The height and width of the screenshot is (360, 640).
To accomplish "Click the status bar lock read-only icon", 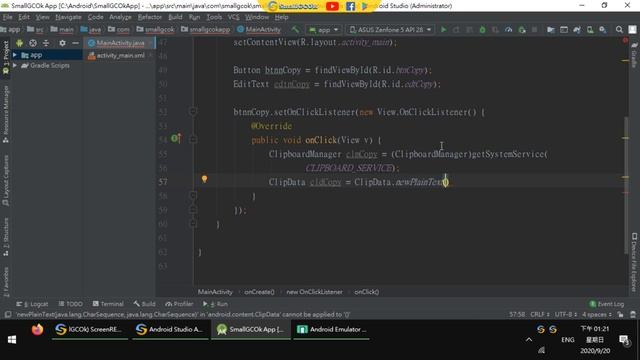I will 620,314.
